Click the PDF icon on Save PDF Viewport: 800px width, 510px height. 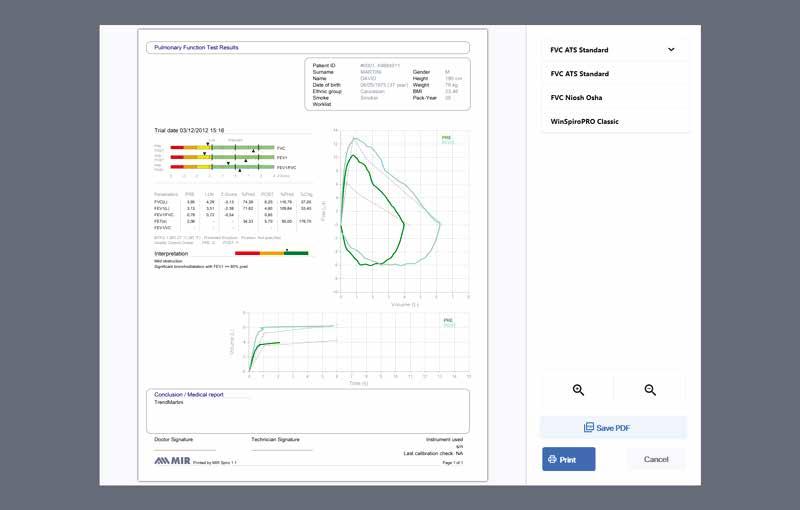coord(589,428)
